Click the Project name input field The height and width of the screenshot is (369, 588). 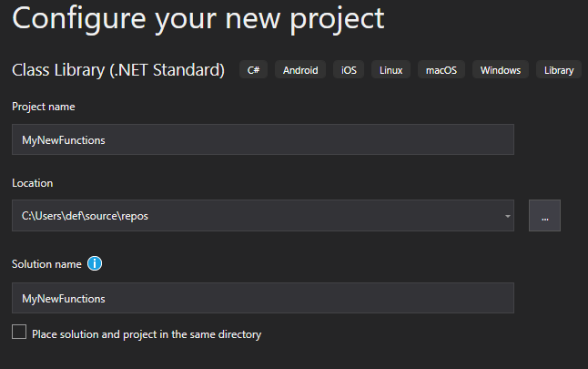pyautogui.click(x=263, y=139)
